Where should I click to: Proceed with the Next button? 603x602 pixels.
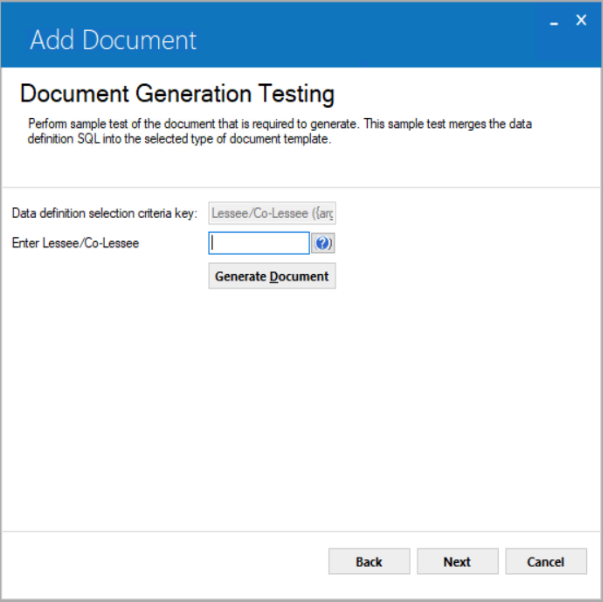tap(457, 561)
